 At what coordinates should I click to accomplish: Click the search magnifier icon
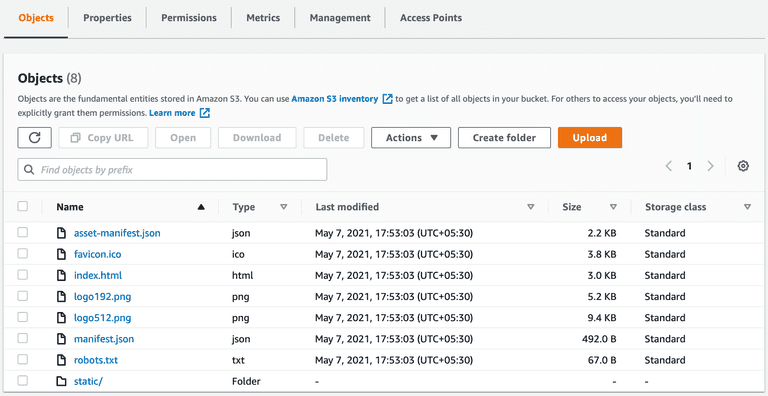point(29,170)
